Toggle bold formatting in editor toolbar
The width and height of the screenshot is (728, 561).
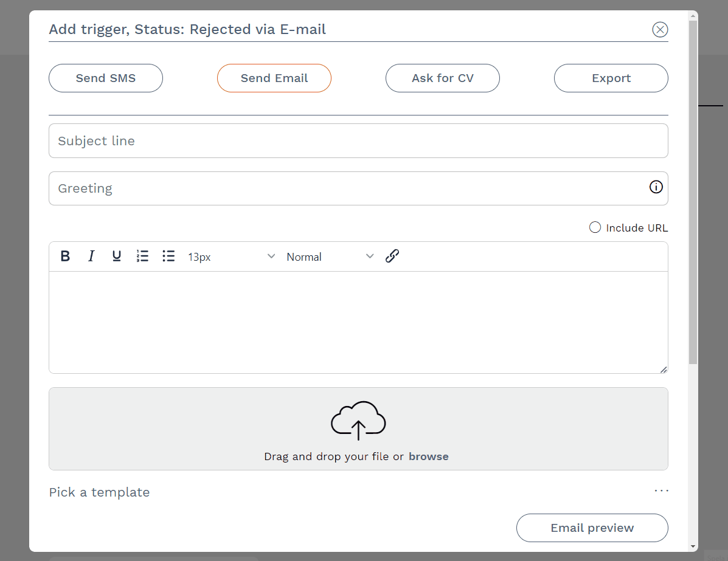tap(65, 256)
